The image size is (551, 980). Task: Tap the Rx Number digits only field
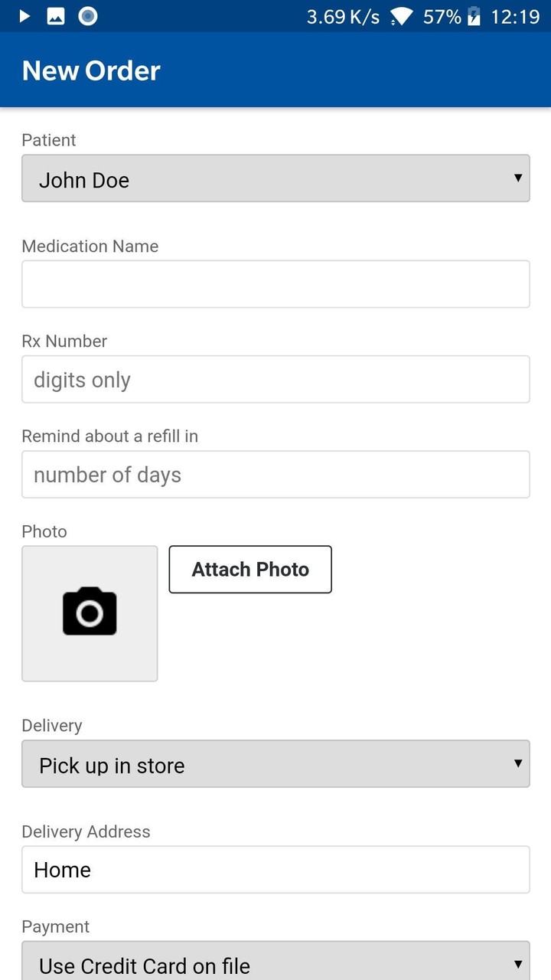coord(275,379)
